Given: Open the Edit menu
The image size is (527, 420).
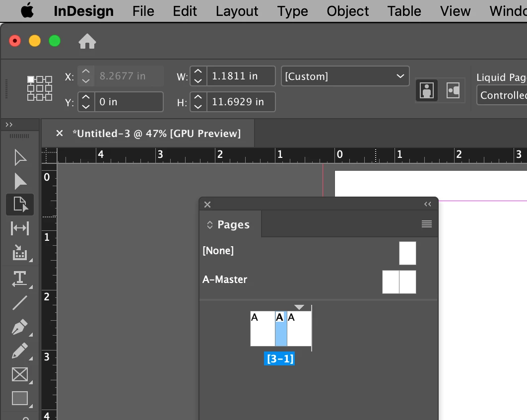Looking at the screenshot, I should pos(185,11).
